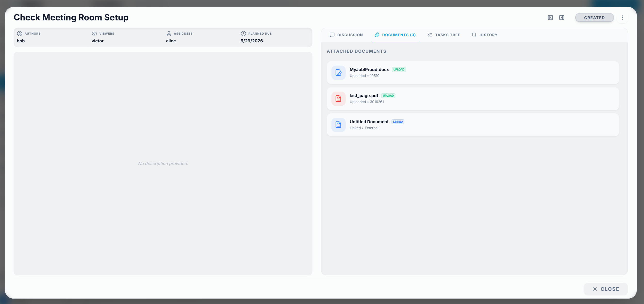Click the Viewers eye icon
The image size is (644, 304).
pyautogui.click(x=94, y=34)
